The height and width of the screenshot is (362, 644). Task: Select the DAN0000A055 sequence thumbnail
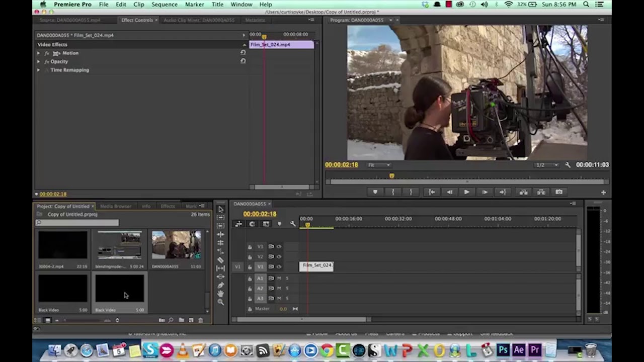(x=176, y=245)
